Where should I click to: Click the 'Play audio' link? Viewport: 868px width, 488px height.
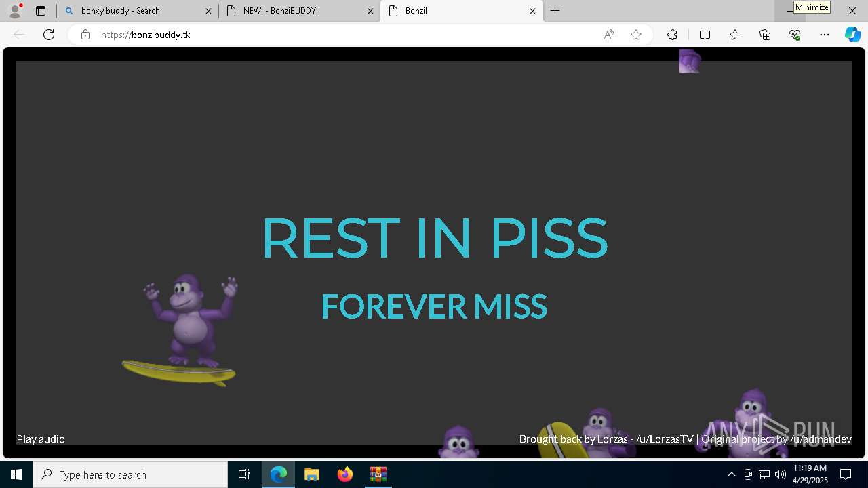coord(41,439)
